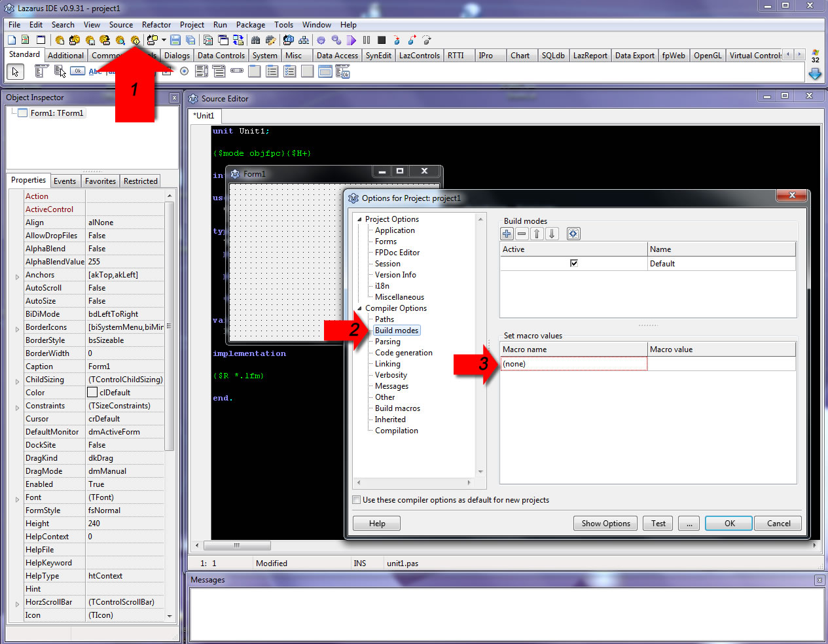Select Build modes in options tree

click(397, 331)
